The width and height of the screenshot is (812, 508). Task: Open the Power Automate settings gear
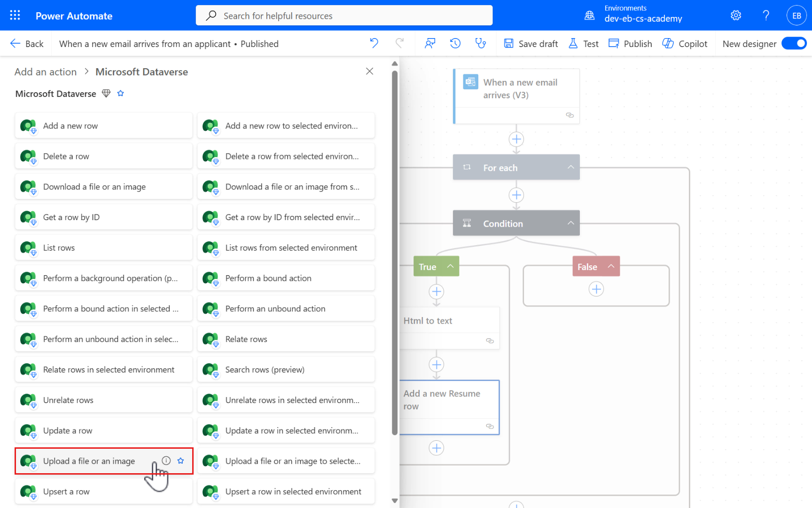pos(735,15)
